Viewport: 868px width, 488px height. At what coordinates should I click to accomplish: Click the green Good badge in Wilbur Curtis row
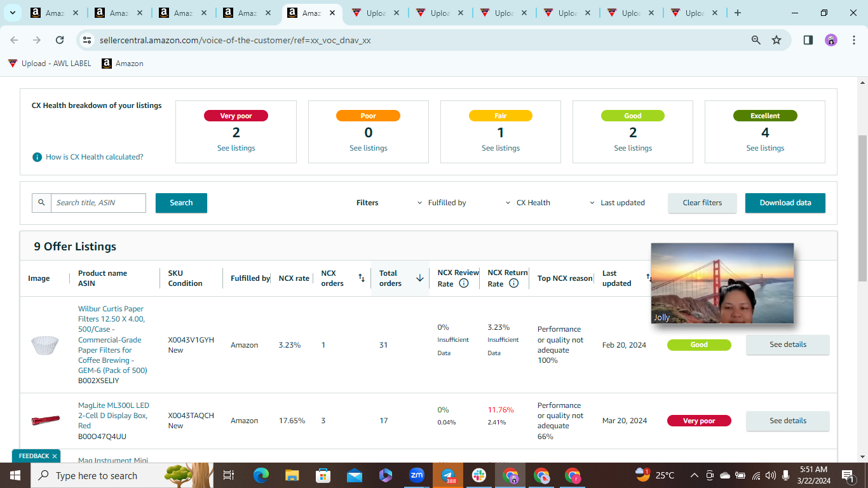point(699,344)
